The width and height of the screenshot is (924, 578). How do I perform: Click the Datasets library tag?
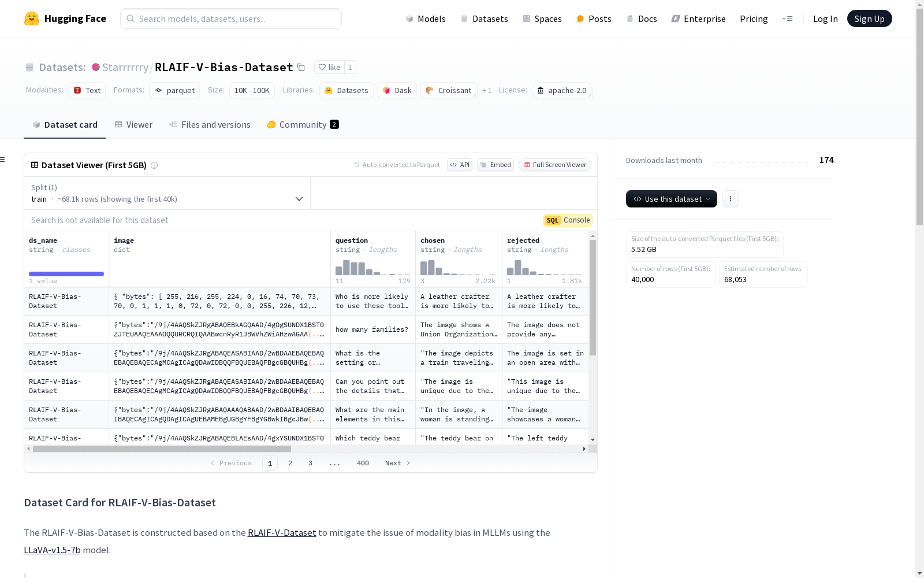[346, 90]
